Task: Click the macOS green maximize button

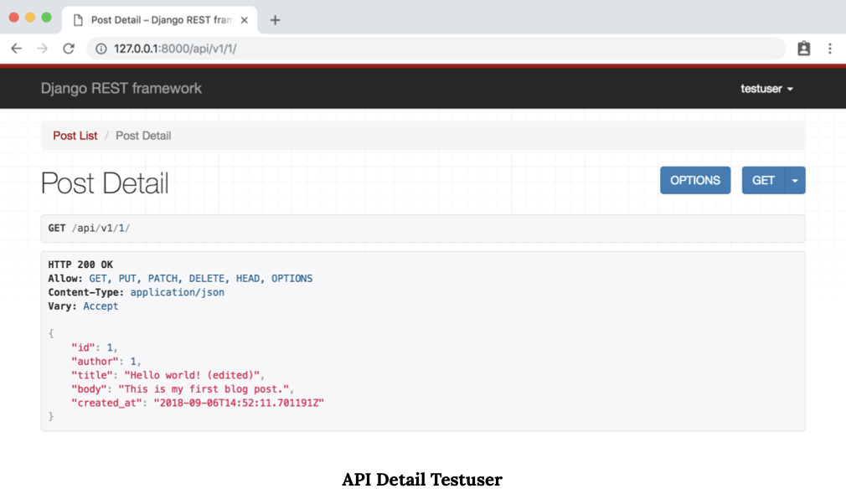Action: click(46, 18)
